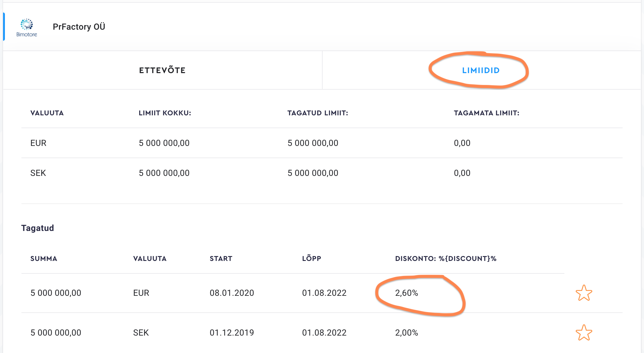The height and width of the screenshot is (353, 644).
Task: Click the 2,60% discount value
Action: point(406,293)
